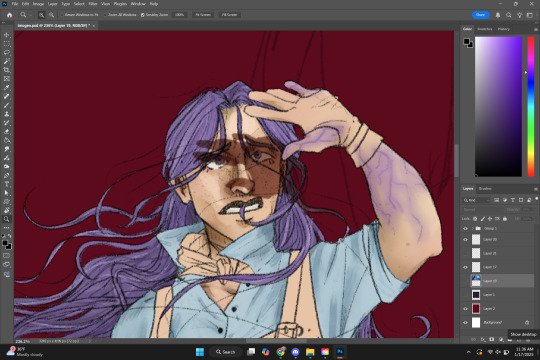Hide Layer 2 visibility eye
This screenshot has width=540, height=360.
click(x=465, y=309)
